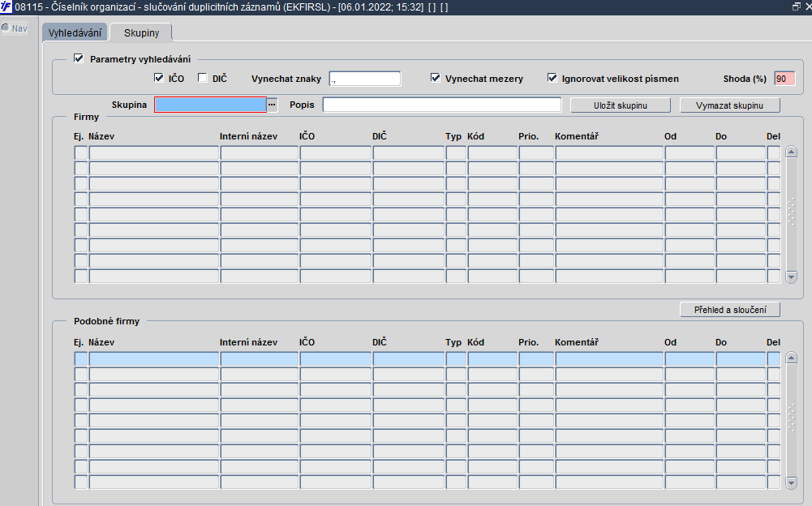812x506 pixels.
Task: Switch to the Skupiny tab
Action: pyautogui.click(x=141, y=32)
